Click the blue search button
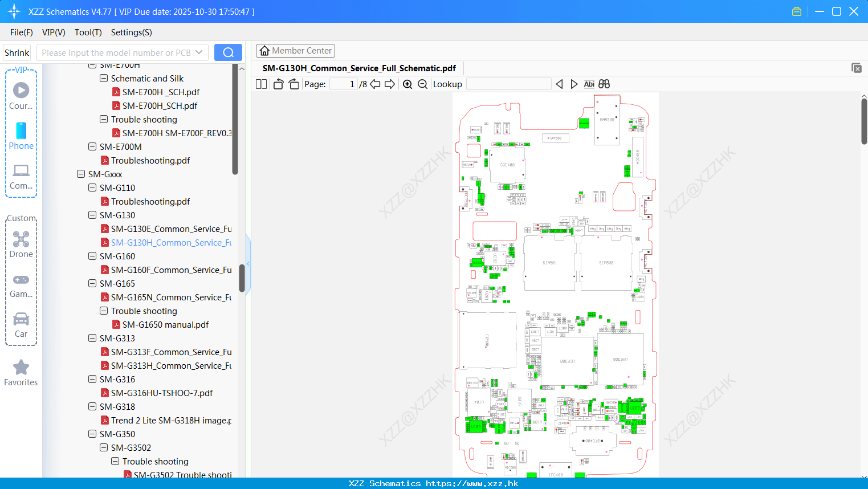Screen dimensions: 868x489 tap(228, 52)
